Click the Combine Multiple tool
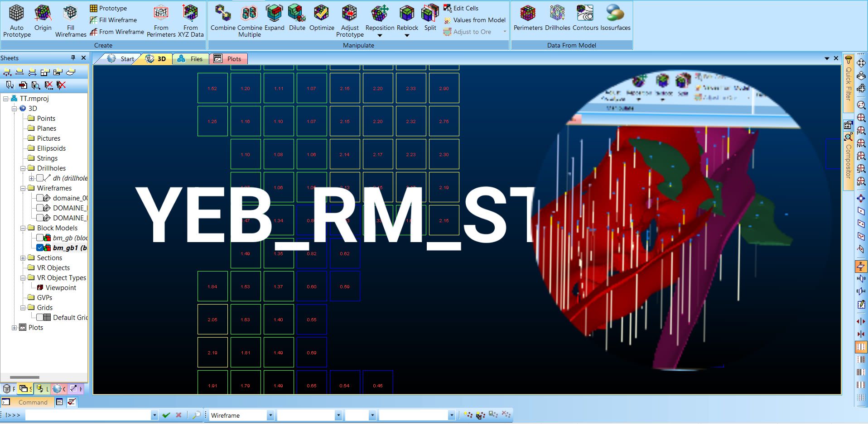 point(250,20)
